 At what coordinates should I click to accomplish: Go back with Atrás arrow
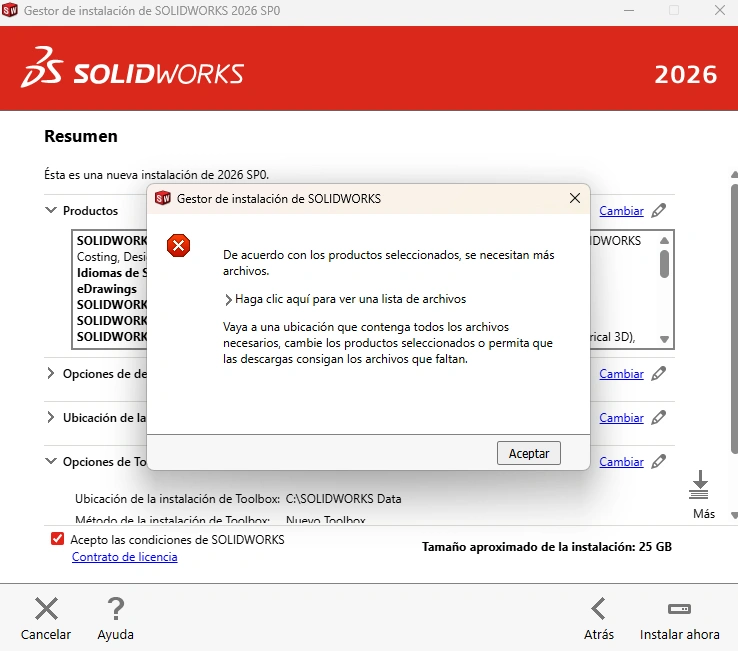[599, 609]
